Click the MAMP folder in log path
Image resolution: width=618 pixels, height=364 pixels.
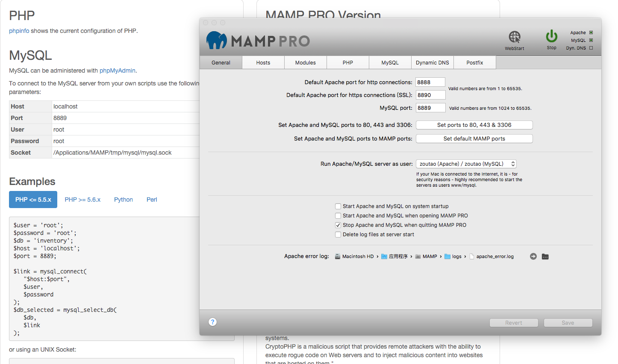pos(426,256)
